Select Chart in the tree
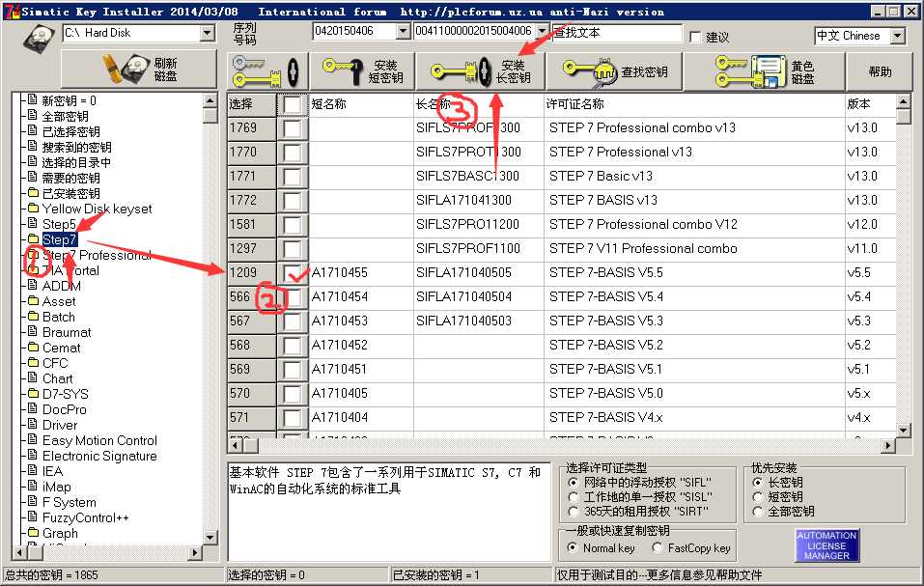 (x=58, y=378)
